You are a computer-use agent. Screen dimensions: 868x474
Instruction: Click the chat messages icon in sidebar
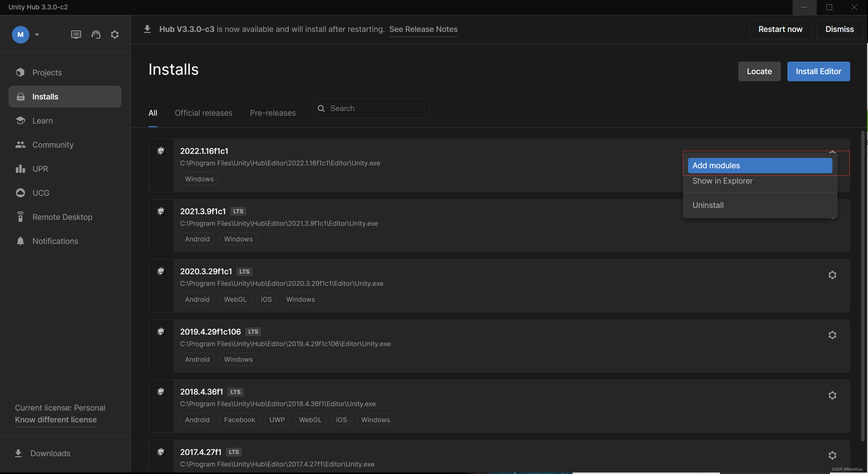[76, 35]
